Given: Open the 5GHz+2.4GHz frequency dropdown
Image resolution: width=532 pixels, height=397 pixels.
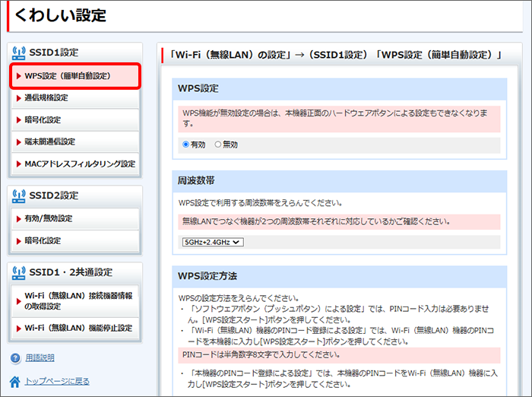Looking at the screenshot, I should click(213, 242).
